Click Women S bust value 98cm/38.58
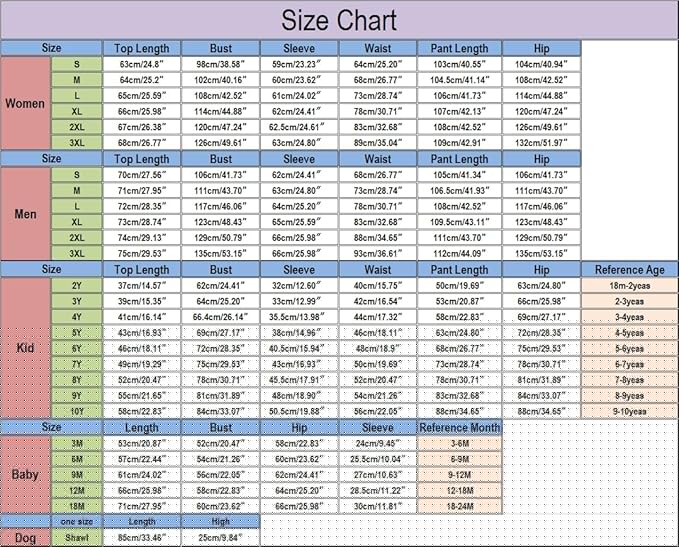The height and width of the screenshot is (547, 679). [x=220, y=64]
